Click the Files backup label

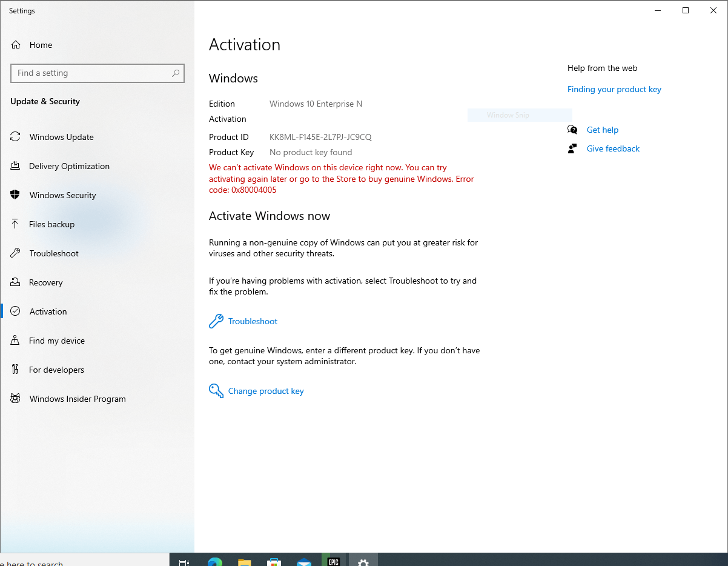(51, 224)
